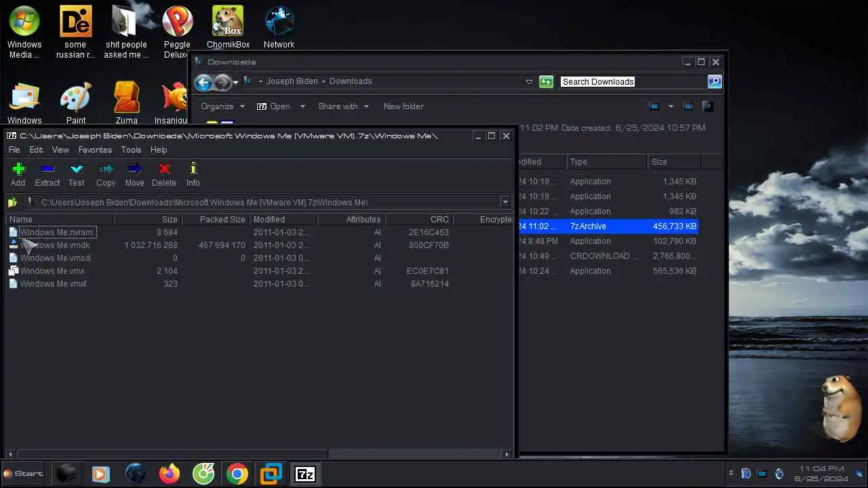This screenshot has height=488, width=868.
Task: Click the Back arrow in Downloads window
Action: (x=203, y=82)
